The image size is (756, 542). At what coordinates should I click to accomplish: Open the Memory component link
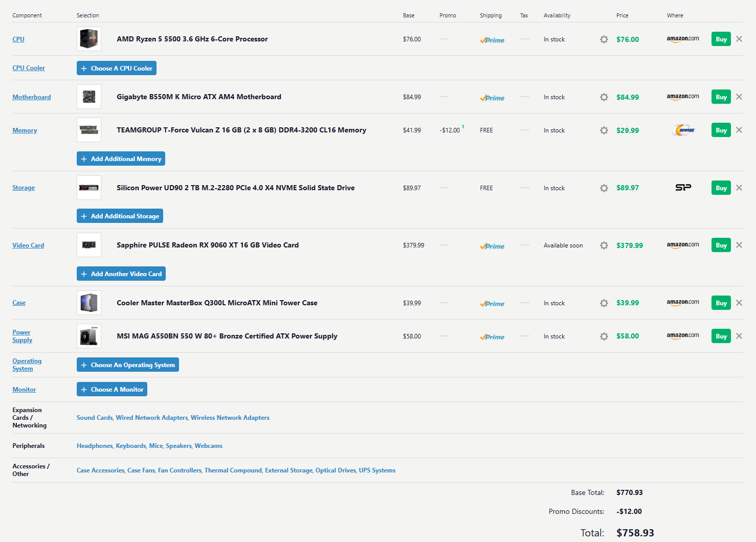25,130
